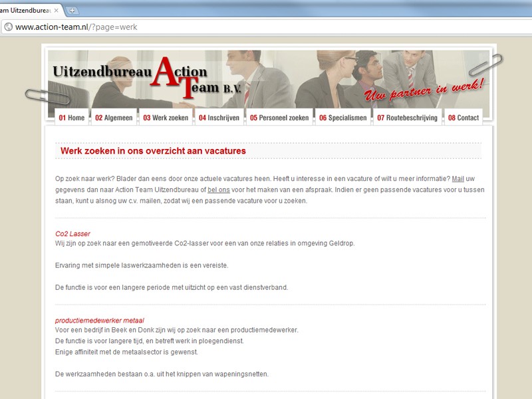
Task: Go to 03 Werk zoeken page
Action: (x=166, y=118)
